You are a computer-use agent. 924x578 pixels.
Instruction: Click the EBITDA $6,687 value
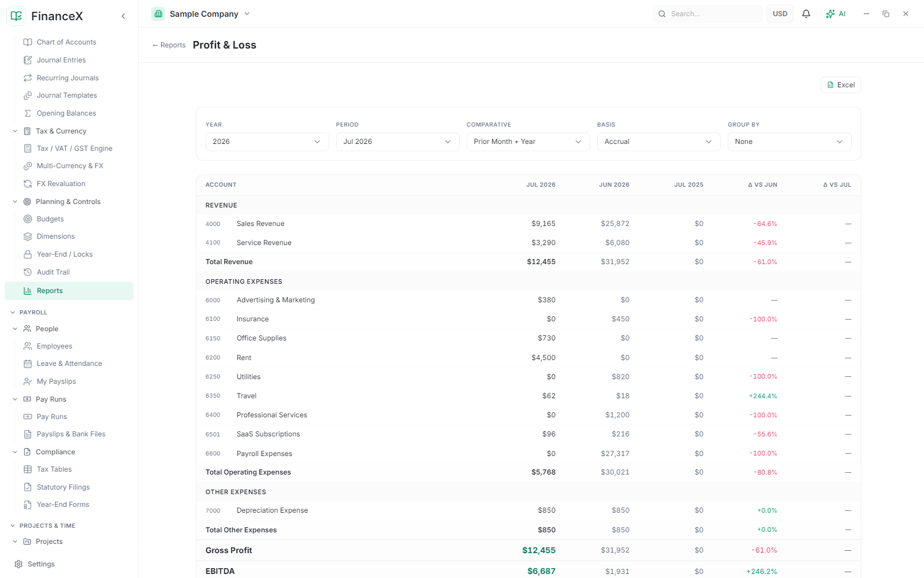click(x=541, y=571)
